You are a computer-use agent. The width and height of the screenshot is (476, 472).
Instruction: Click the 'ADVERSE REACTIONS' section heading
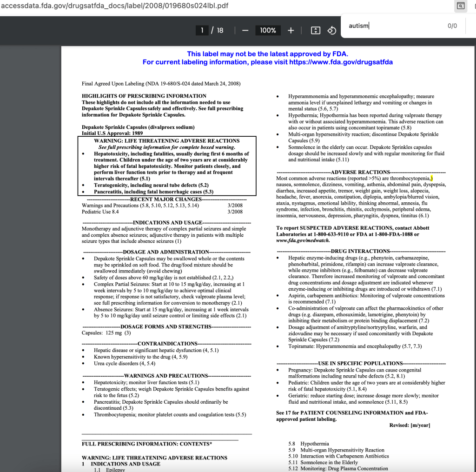pos(360,172)
